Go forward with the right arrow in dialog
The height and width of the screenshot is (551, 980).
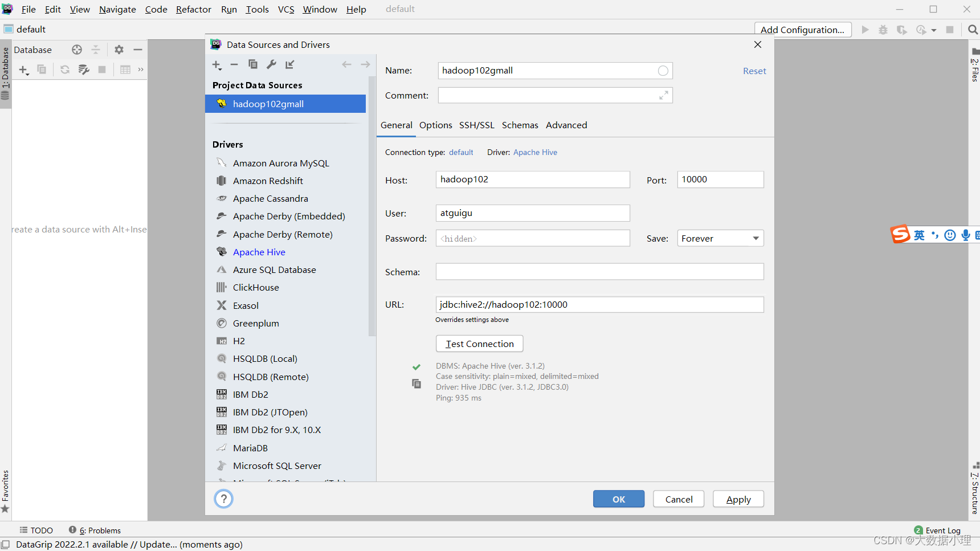tap(365, 64)
